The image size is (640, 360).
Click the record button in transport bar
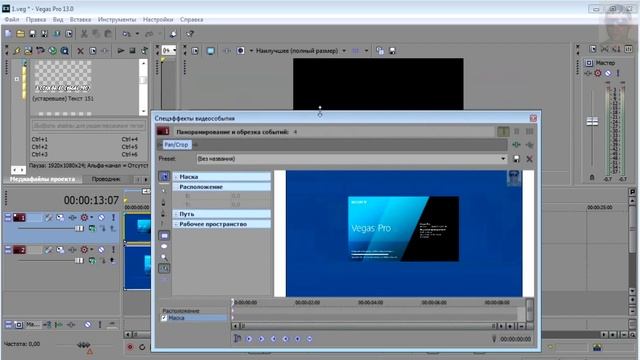[130, 347]
